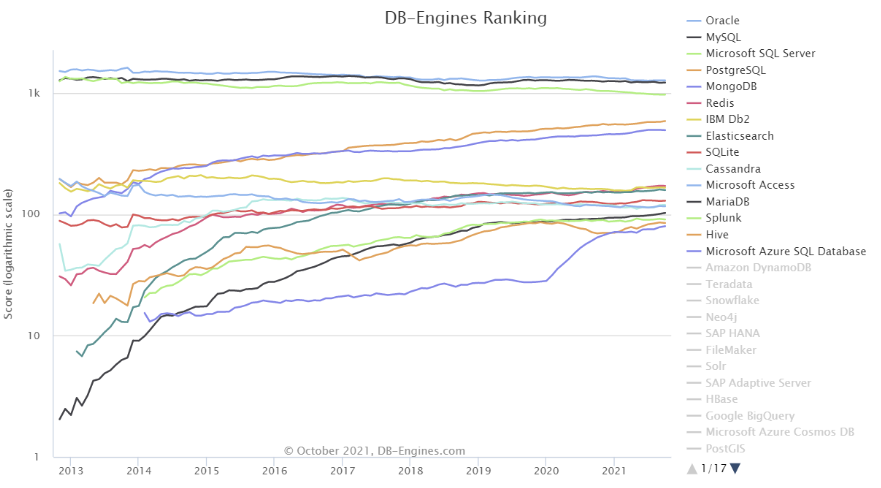Toggle MongoDB legend entry
The width and height of the screenshot is (881, 488).
click(x=721, y=86)
